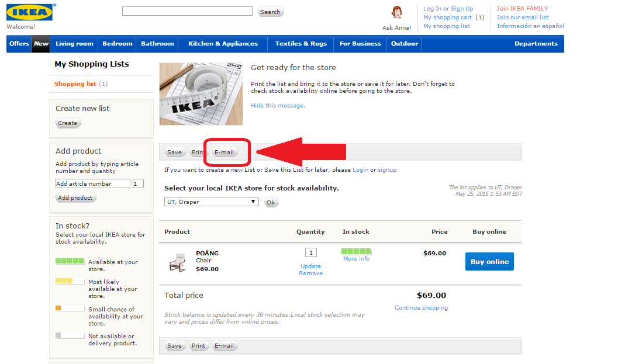Click the IKEA logo
The image size is (625, 364).
click(31, 12)
